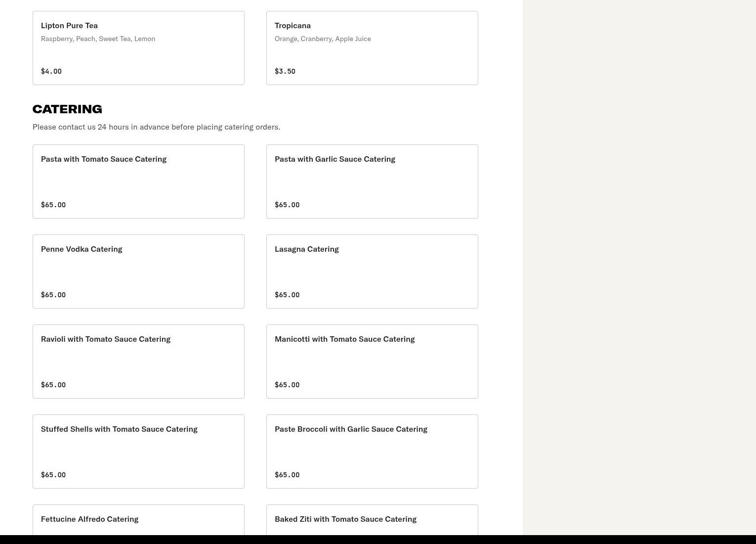Click $65.00 price under Ravioli with Tomato Sauce

tap(53, 385)
